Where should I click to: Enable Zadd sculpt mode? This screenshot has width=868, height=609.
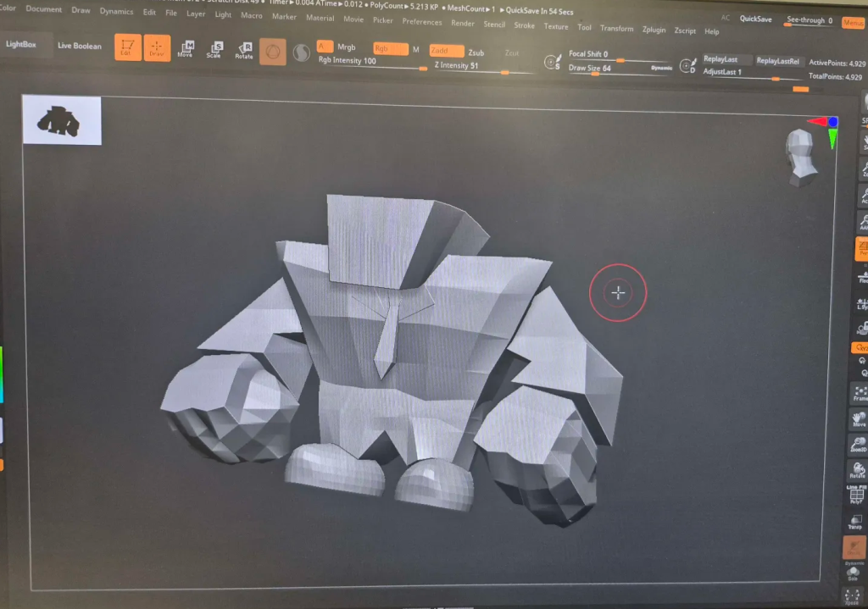pyautogui.click(x=446, y=51)
